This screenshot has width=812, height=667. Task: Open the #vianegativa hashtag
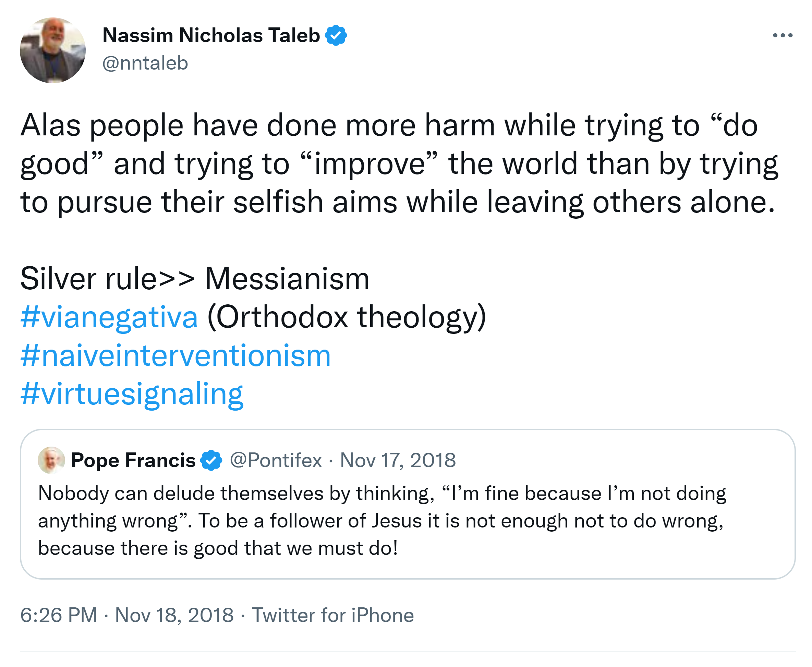click(109, 317)
